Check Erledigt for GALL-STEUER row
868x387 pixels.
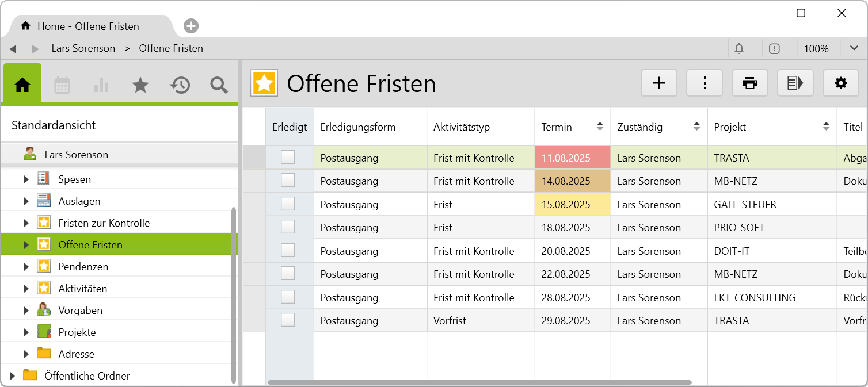tap(288, 204)
